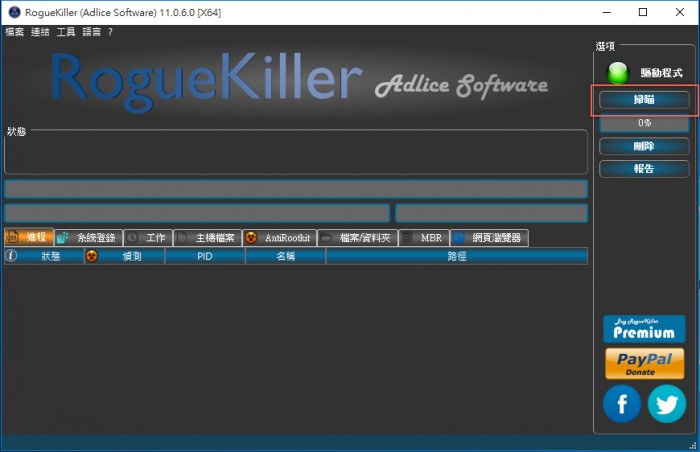Open the ? help menu
The width and height of the screenshot is (700, 452).
tap(110, 32)
